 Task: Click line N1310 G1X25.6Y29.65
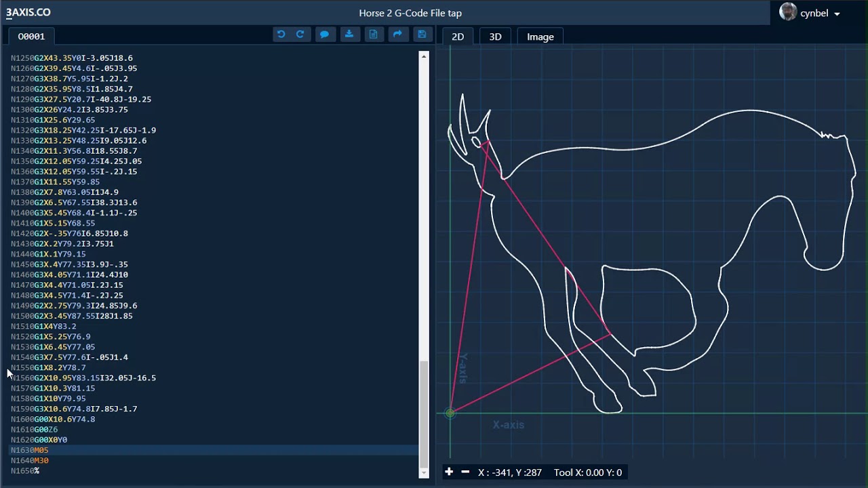pos(53,120)
